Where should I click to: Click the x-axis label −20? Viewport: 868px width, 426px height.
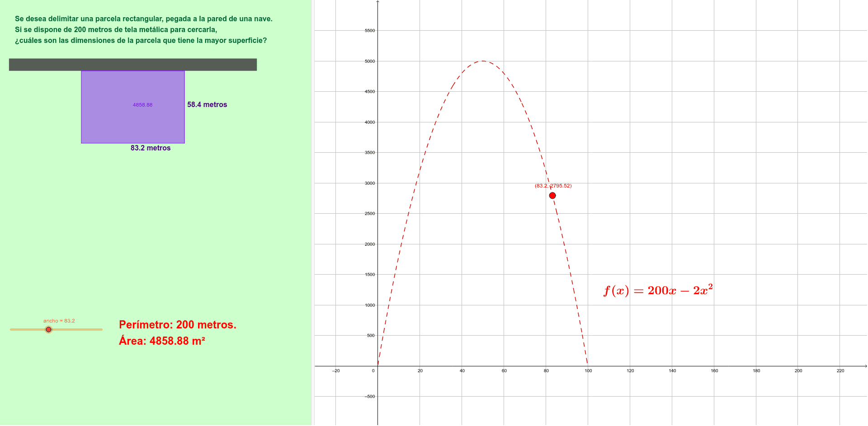coord(336,371)
